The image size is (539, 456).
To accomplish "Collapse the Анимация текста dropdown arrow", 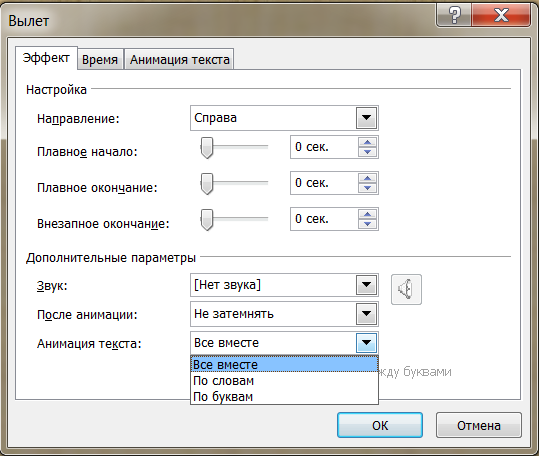I will pos(366,343).
